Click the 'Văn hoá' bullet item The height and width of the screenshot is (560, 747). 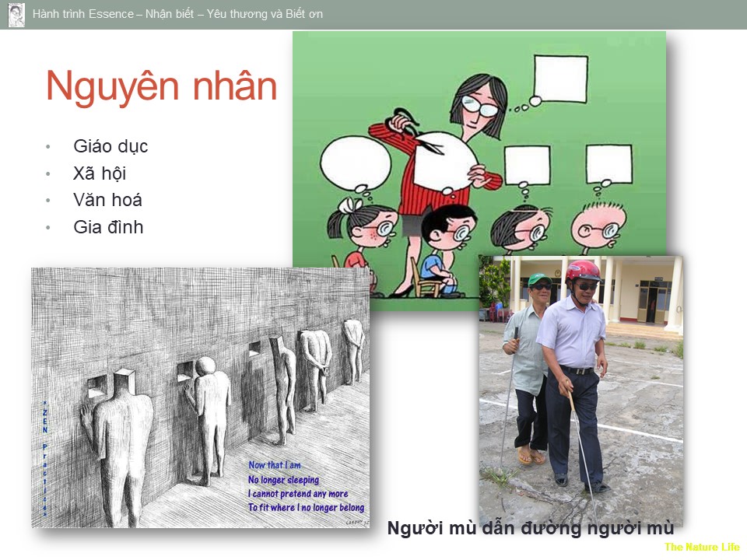click(107, 201)
